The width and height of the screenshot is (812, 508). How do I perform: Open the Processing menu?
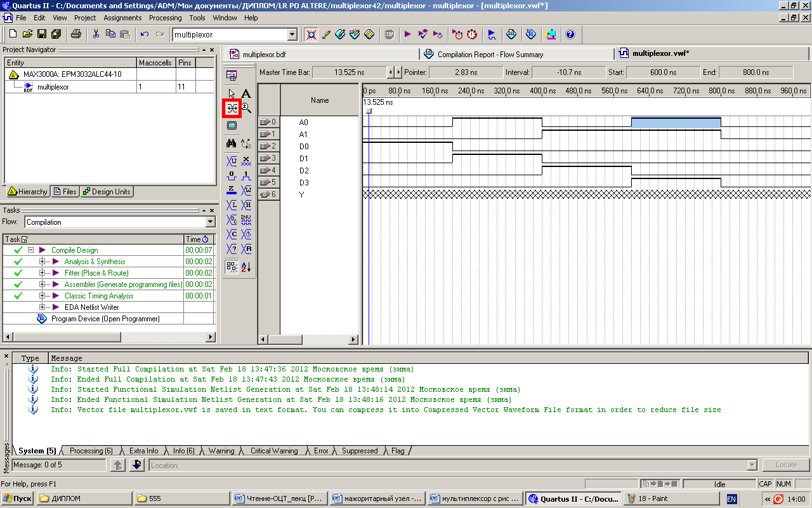pyautogui.click(x=166, y=18)
